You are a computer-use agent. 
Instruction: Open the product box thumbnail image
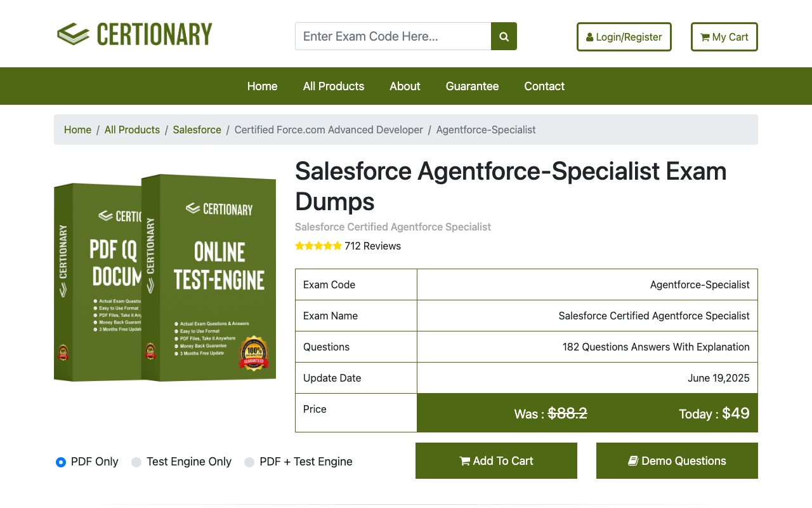[165, 277]
